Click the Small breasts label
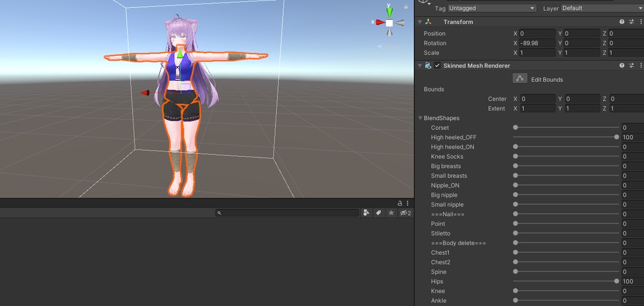The width and height of the screenshot is (644, 306). [x=449, y=176]
